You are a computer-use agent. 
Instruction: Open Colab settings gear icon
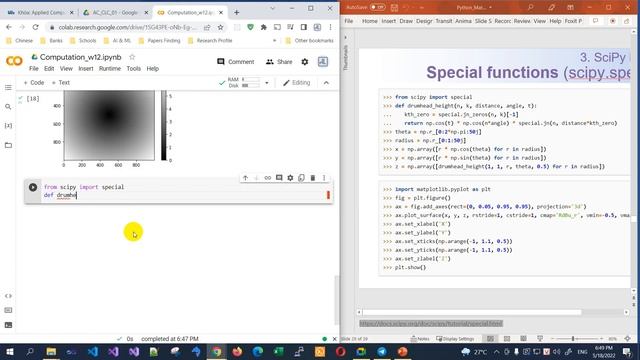[x=304, y=62]
